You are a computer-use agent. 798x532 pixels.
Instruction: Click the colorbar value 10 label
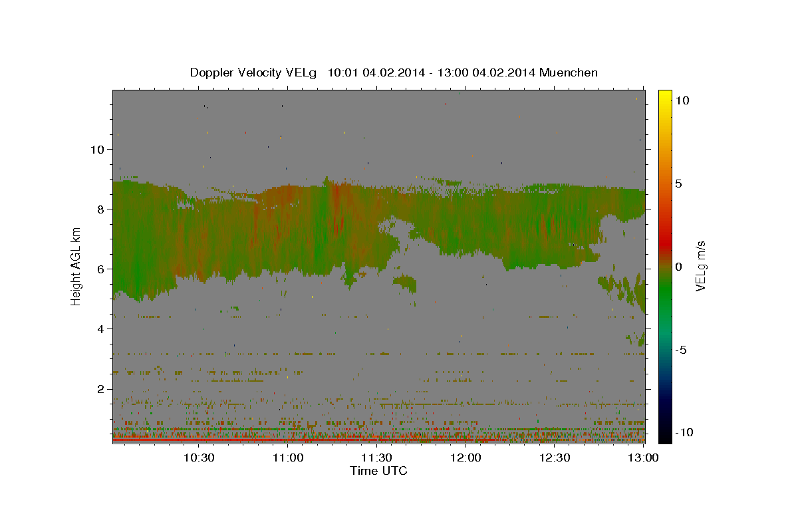682,100
